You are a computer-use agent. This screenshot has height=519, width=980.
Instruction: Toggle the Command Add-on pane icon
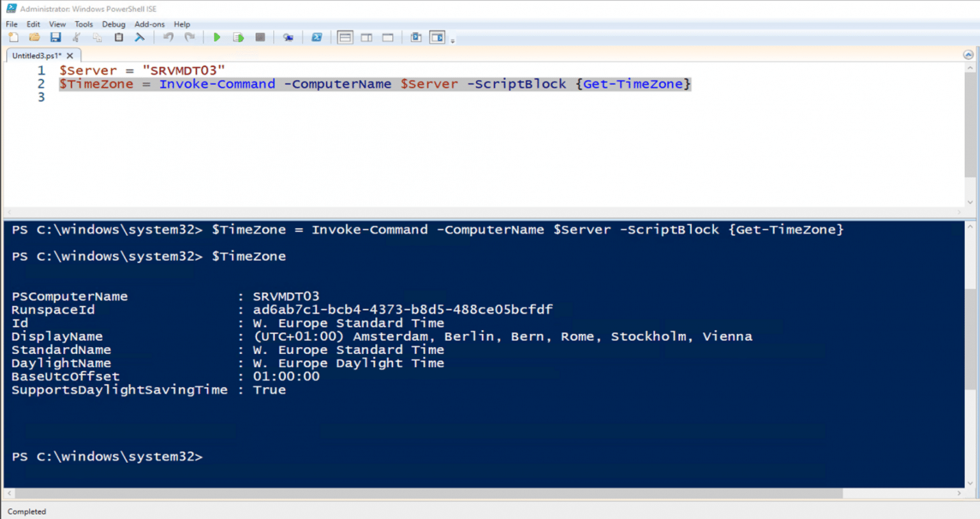point(437,38)
